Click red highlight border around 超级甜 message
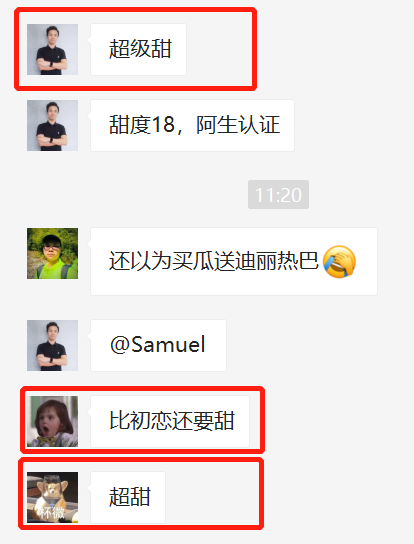This screenshot has height=544, width=414. pos(135,10)
